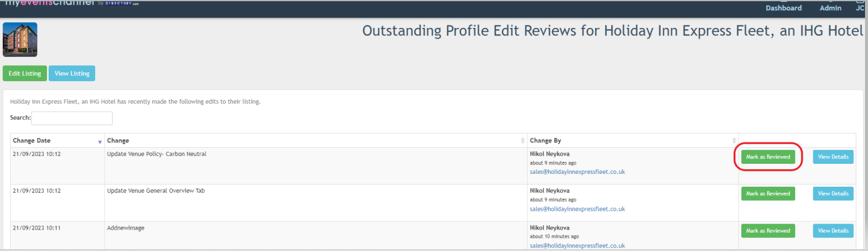Select 'Addnewimage' change text

click(125, 228)
